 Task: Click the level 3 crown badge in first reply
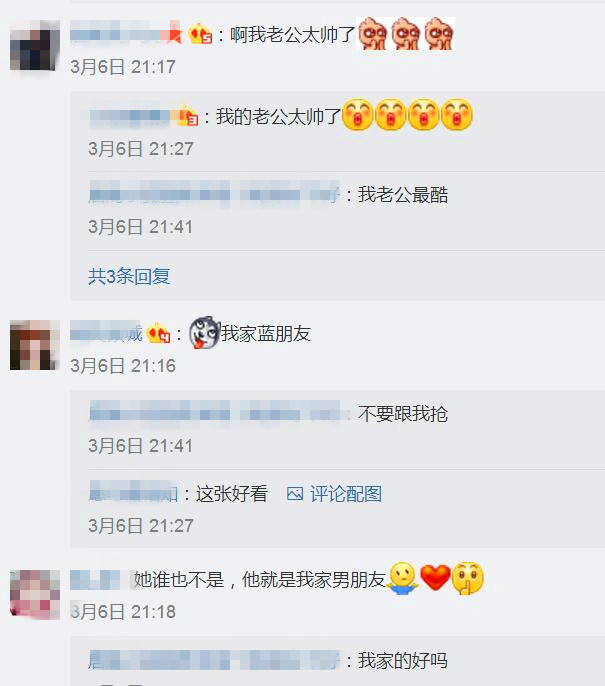pyautogui.click(x=188, y=116)
